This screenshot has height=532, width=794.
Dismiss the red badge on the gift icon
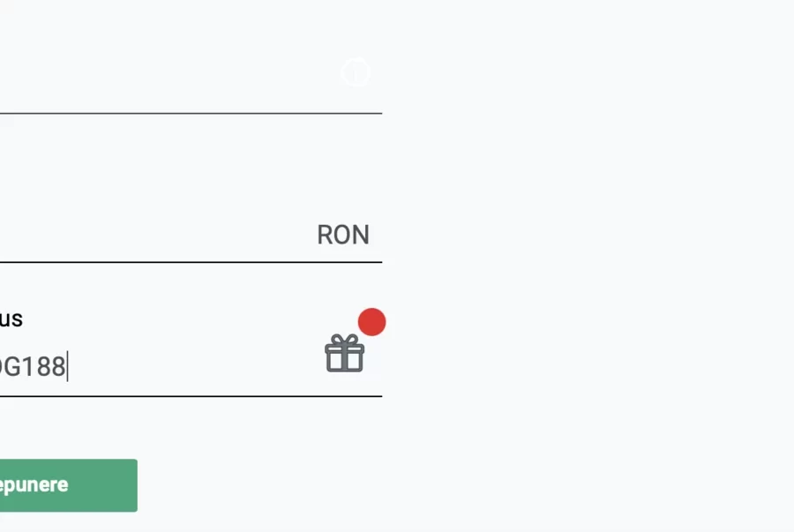tap(371, 322)
